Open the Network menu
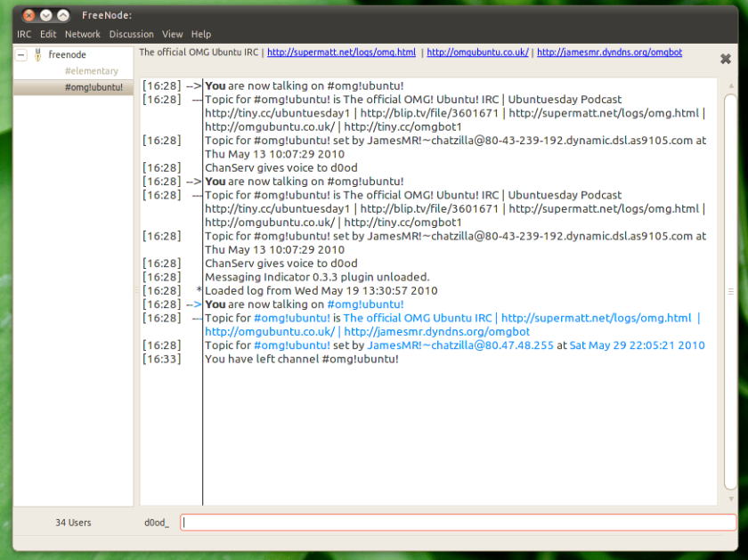This screenshot has width=748, height=560. tap(83, 35)
